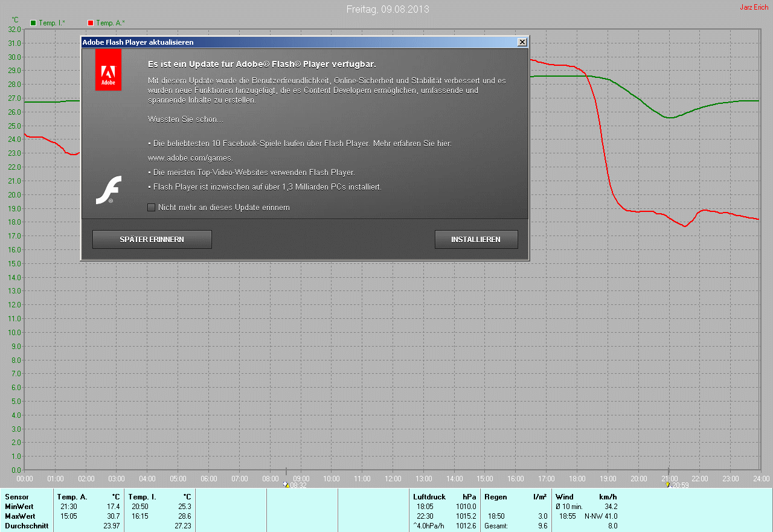The height and width of the screenshot is (532, 773).
Task: Click the average pressure value '1012.6'
Action: coord(466,526)
